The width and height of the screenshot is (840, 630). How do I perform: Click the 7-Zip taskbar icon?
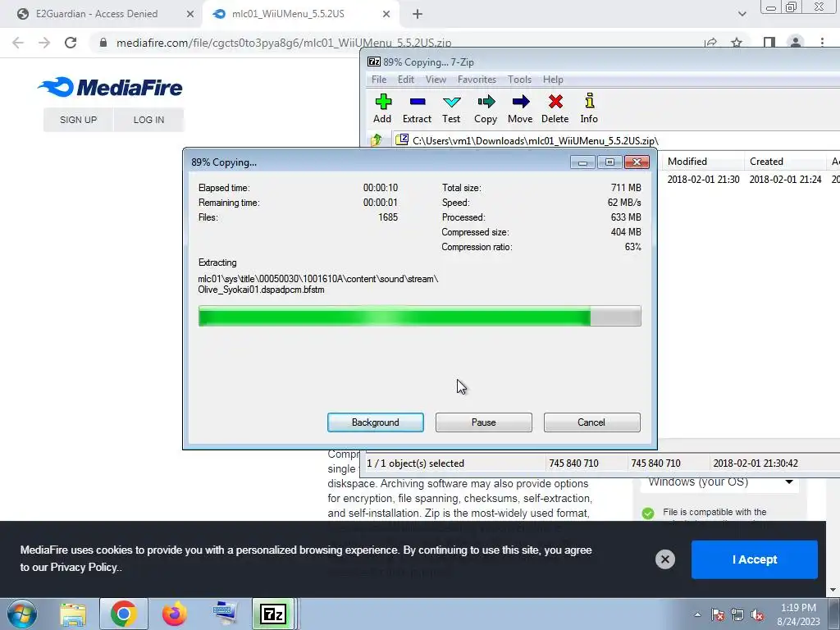point(273,614)
